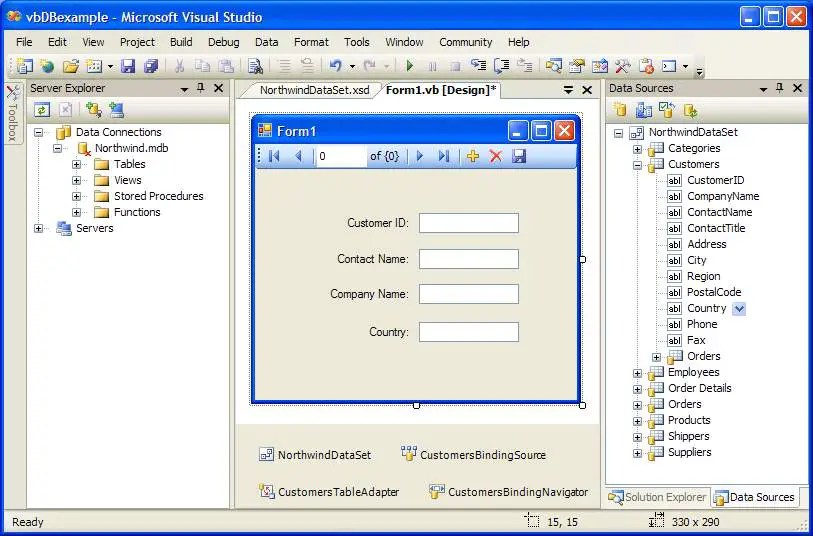Click Move First on Form1 navigator

click(x=274, y=156)
